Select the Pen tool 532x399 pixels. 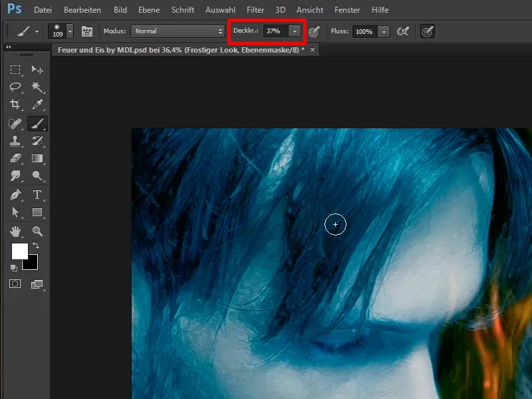pyautogui.click(x=15, y=195)
